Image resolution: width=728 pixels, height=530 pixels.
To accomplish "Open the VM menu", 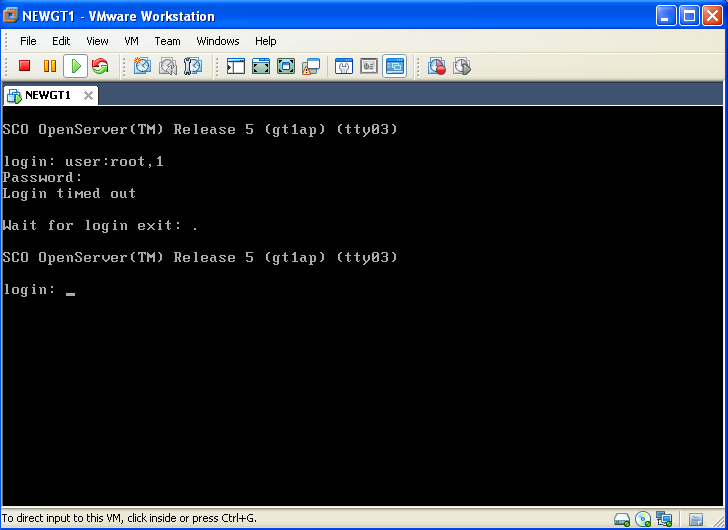I will [x=131, y=41].
